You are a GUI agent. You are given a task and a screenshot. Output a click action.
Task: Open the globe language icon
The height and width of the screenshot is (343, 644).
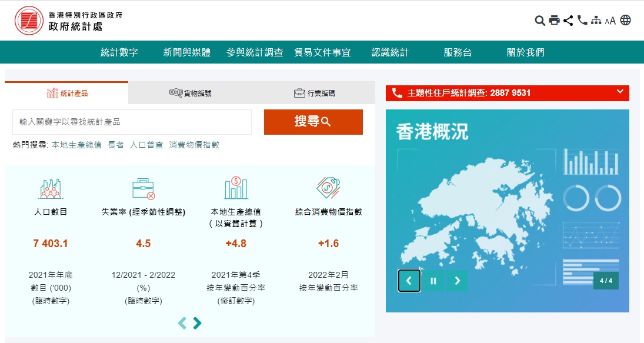[626, 20]
